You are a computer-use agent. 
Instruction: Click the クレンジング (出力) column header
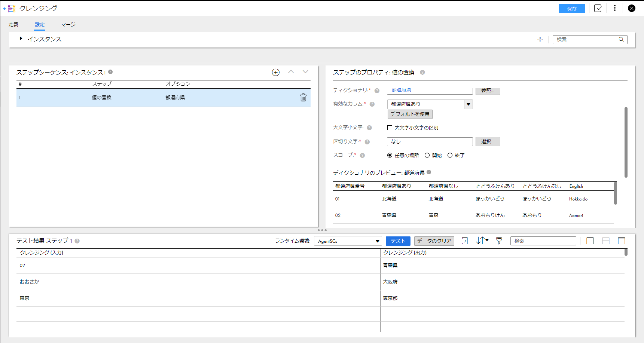point(405,253)
